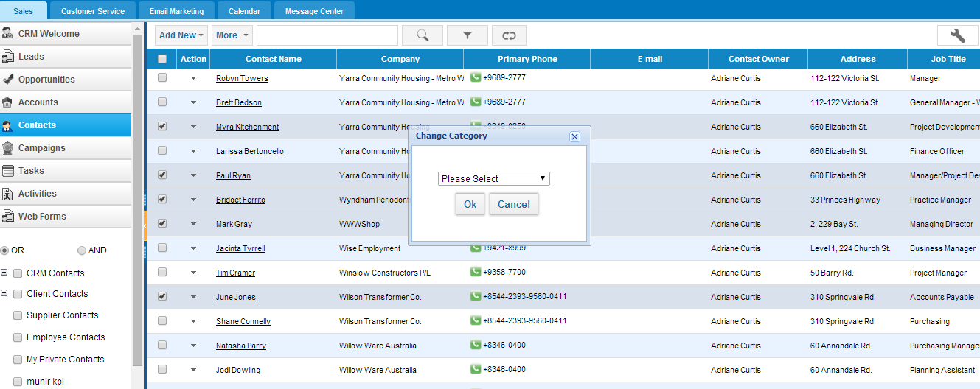980x389 pixels.
Task: Select the AND radio button
Action: pos(82,250)
